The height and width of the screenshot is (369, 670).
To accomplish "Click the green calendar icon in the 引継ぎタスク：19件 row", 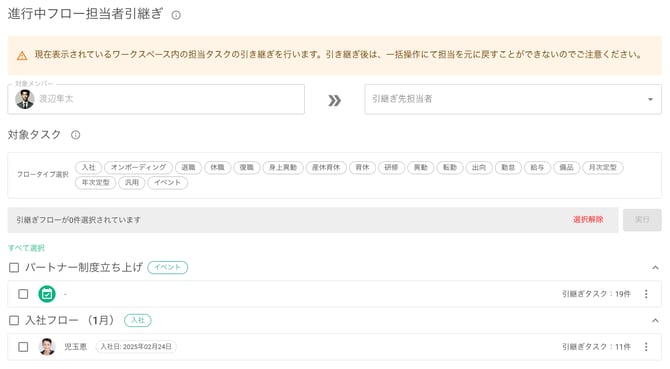I will coord(47,294).
